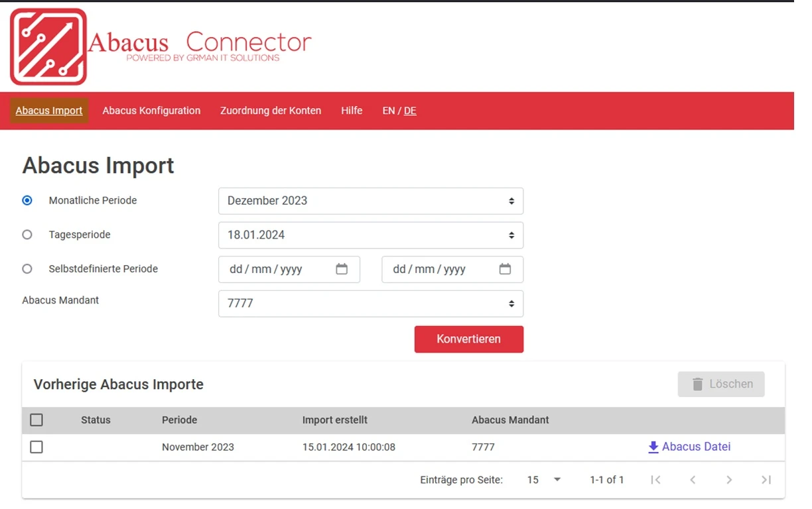Open the calendar icon for the first custom date
The height and width of the screenshot is (509, 812).
tap(342, 269)
